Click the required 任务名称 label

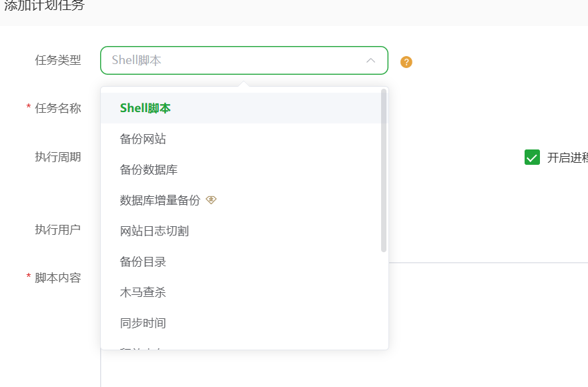click(58, 108)
